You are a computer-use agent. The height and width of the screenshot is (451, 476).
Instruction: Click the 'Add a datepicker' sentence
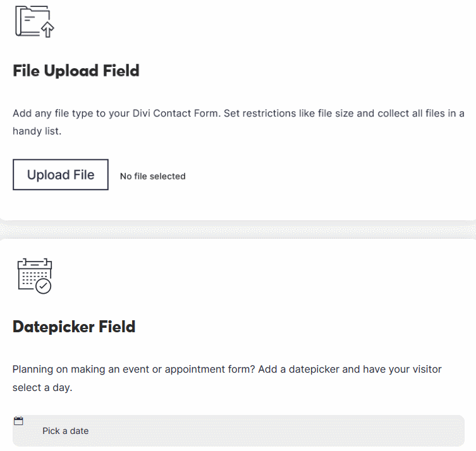click(x=350, y=369)
